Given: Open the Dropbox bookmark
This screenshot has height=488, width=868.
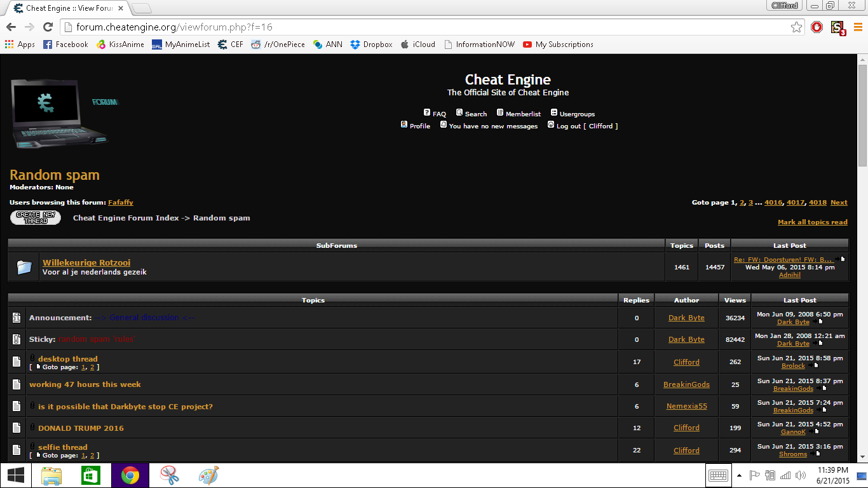Looking at the screenshot, I should (x=371, y=44).
